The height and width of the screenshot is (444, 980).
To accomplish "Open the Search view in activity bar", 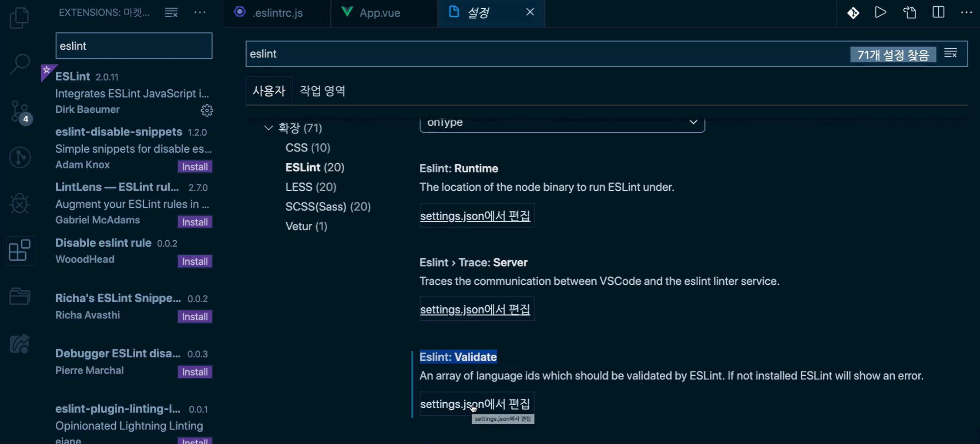I will tap(20, 64).
